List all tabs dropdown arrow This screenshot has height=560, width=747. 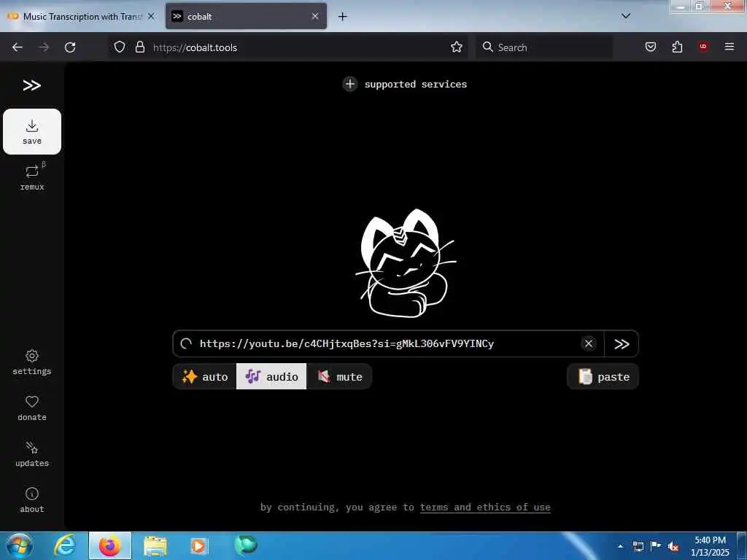626,16
